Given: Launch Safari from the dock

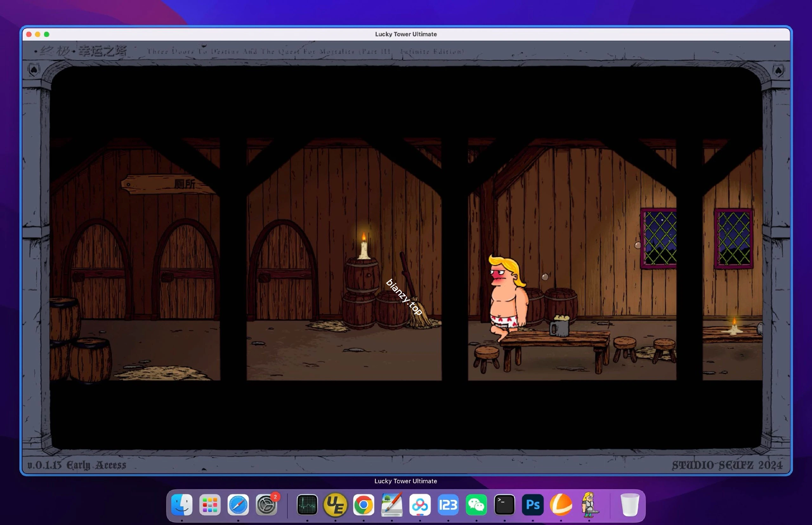Looking at the screenshot, I should coord(238,505).
